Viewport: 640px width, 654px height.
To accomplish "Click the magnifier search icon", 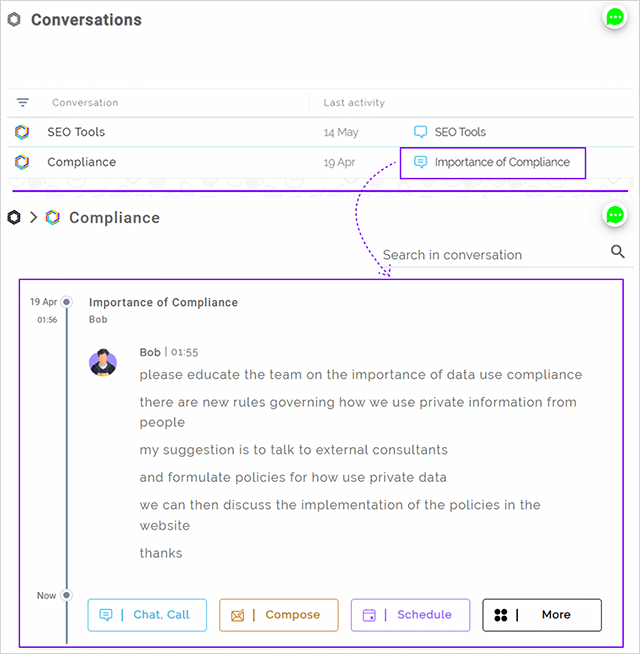I will coord(617,252).
